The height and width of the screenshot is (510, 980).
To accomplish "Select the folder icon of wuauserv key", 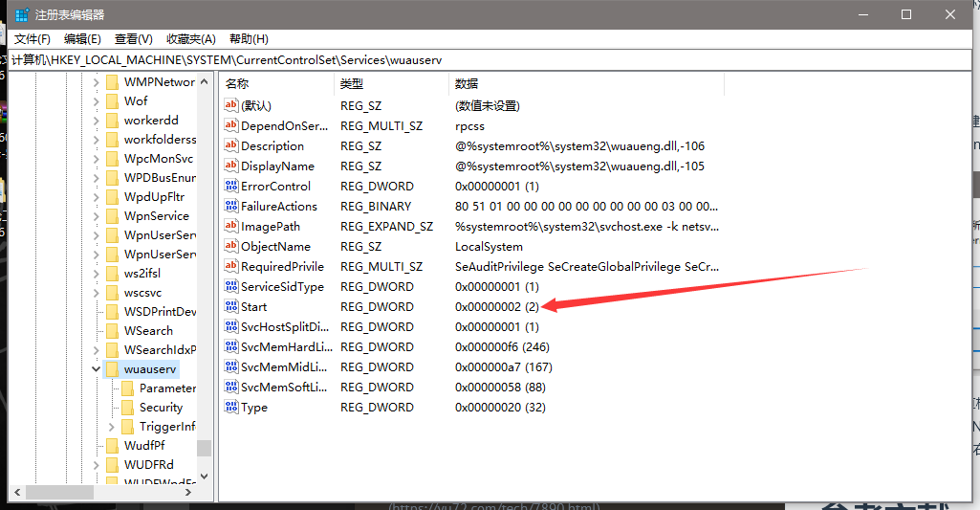I will coord(112,369).
